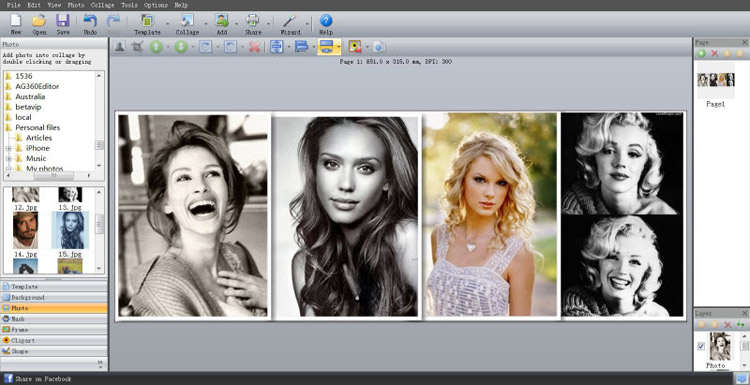Open the Edit menu
Image resolution: width=750 pixels, height=385 pixels.
pyautogui.click(x=34, y=5)
